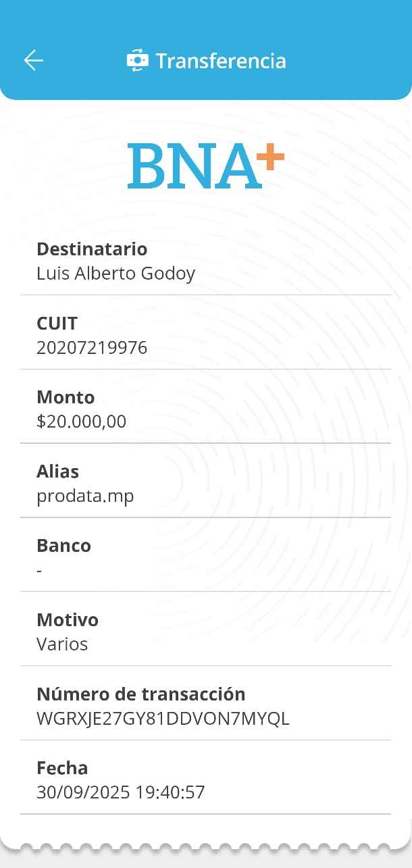The image size is (412, 868).
Task: Go back using the left arrow
Action: (x=33, y=61)
